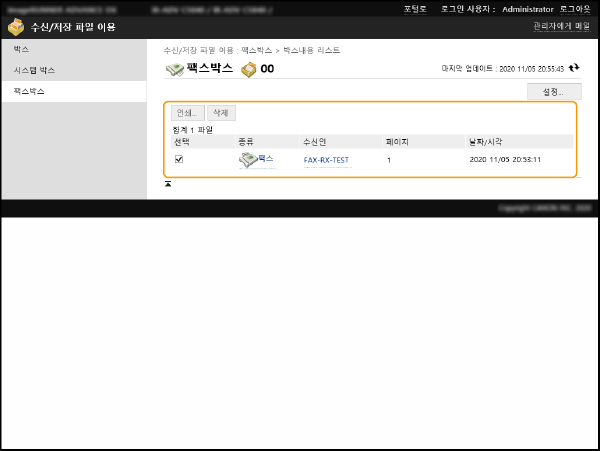Click the return-to-top arrow icon below the list
The height and width of the screenshot is (451, 600).
(x=168, y=184)
